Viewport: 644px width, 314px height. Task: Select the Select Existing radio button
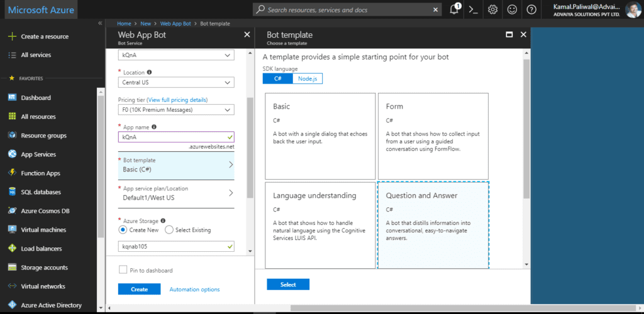(169, 230)
